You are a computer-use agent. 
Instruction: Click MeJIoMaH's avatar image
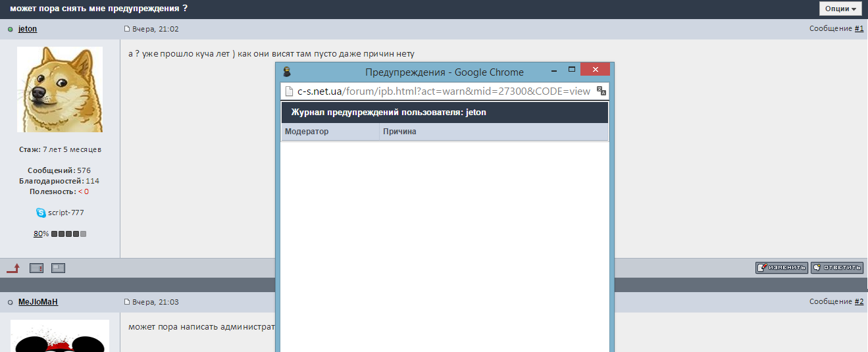tap(60, 336)
